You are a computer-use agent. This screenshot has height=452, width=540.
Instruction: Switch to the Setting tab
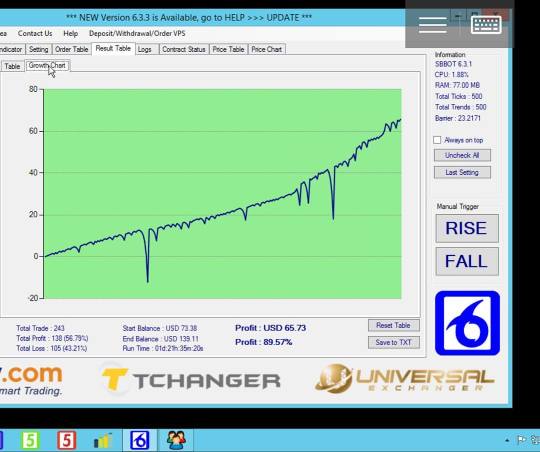coord(39,49)
